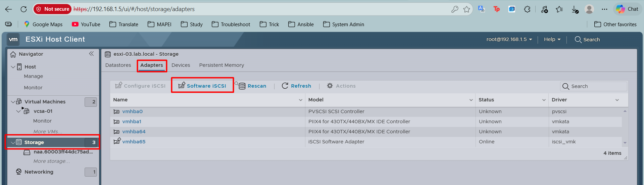Collapse the Navigator panel with double-chevron icon
644x185 pixels.
click(91, 54)
